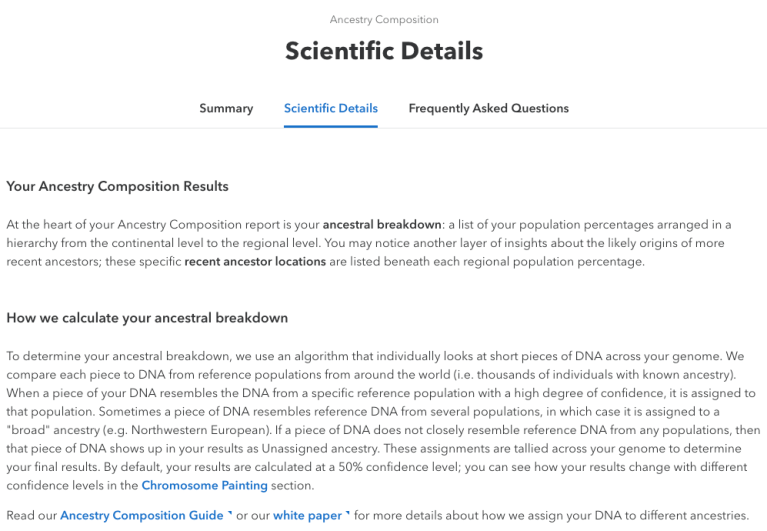Follow the Ancestry Composition Guide link
Image resolution: width=767 pixels, height=531 pixels.
(141, 515)
